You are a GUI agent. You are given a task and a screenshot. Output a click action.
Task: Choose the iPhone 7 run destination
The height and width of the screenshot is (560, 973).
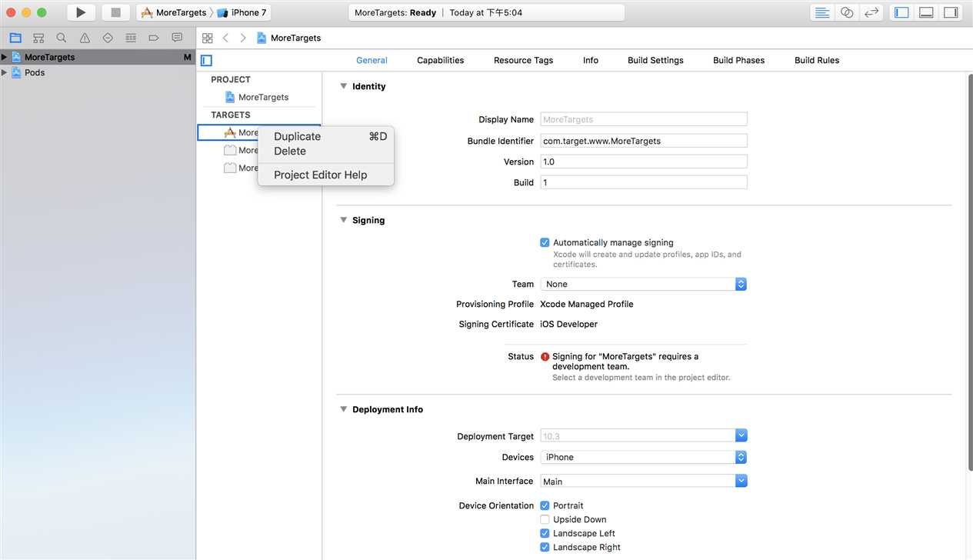tap(242, 12)
